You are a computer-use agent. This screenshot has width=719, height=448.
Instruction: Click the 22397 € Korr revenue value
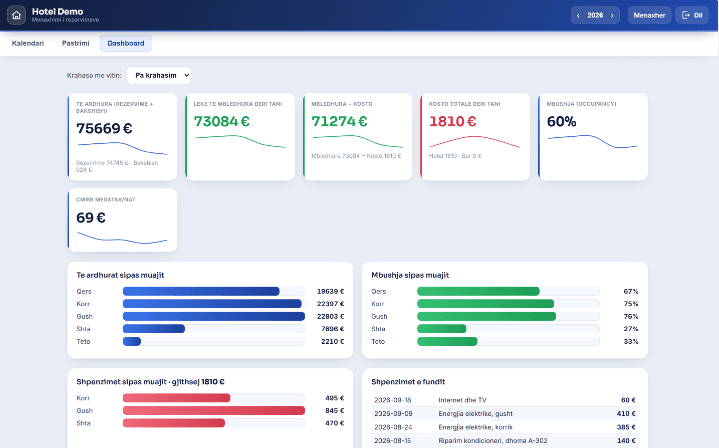pyautogui.click(x=331, y=304)
